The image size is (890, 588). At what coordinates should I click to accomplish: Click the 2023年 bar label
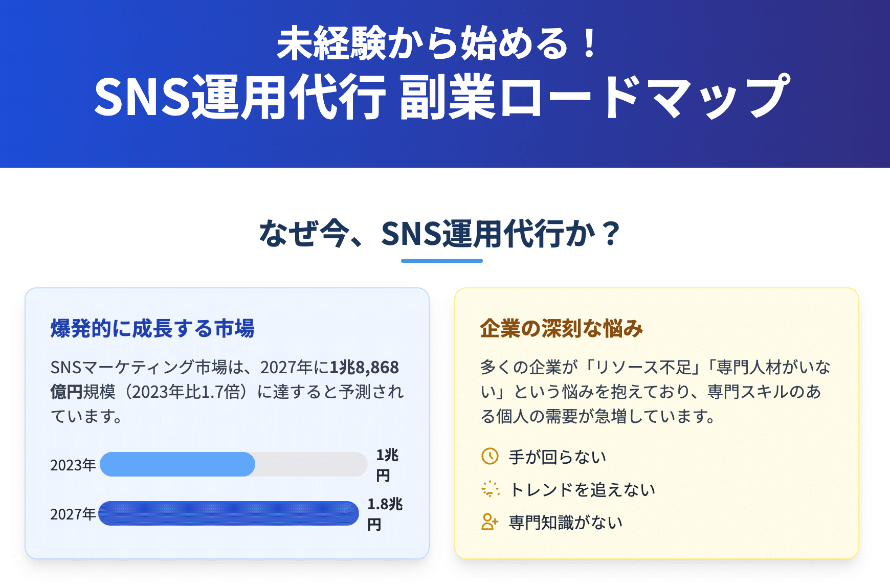73,465
